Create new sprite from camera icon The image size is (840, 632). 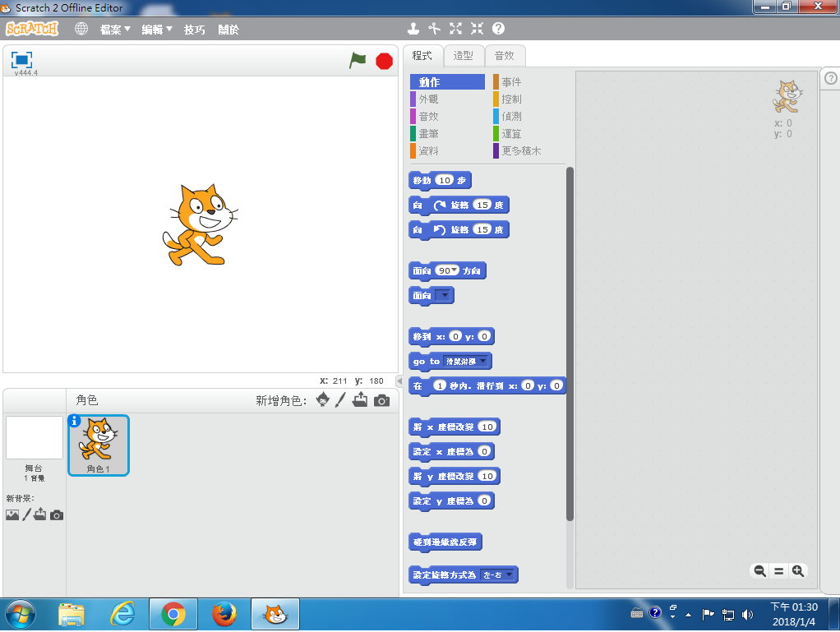click(x=381, y=400)
